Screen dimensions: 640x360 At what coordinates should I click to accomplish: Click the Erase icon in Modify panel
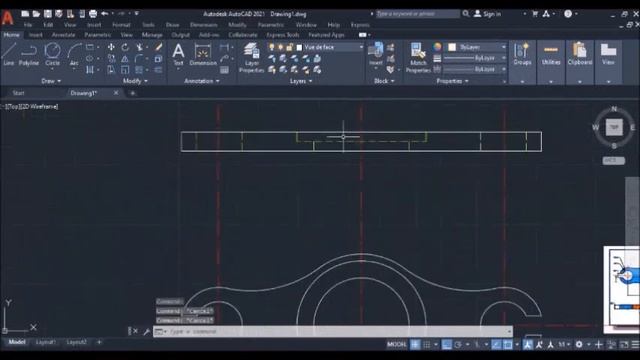click(x=158, y=47)
